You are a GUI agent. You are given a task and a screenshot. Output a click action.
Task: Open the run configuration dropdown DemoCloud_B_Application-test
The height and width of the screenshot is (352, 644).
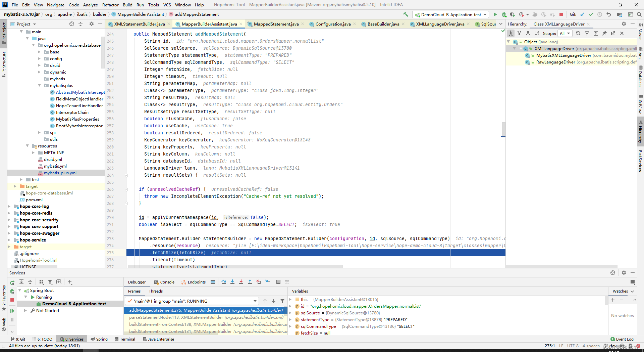pos(451,14)
